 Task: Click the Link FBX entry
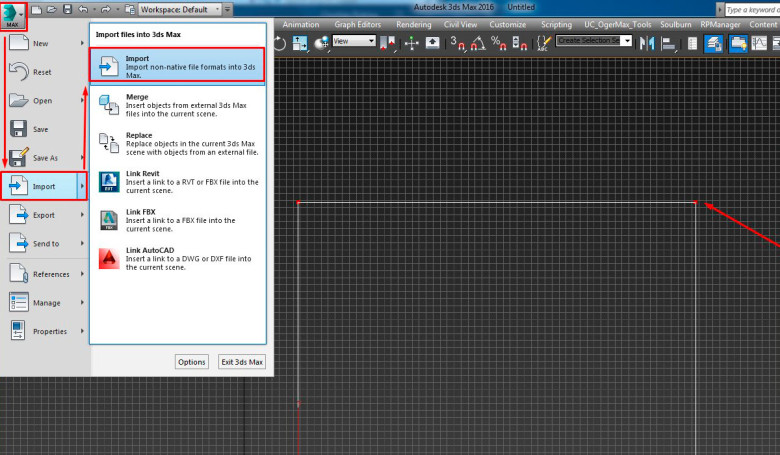click(178, 220)
